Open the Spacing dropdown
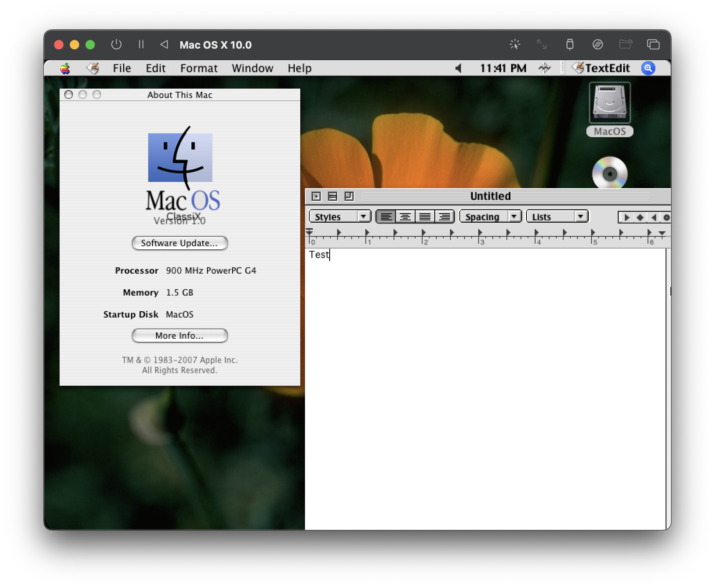The height and width of the screenshot is (588, 715). (x=490, y=216)
